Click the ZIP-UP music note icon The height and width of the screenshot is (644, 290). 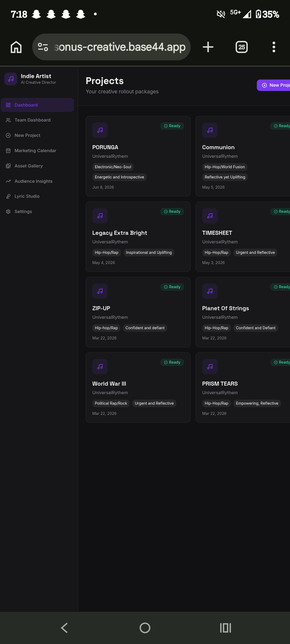point(100,291)
